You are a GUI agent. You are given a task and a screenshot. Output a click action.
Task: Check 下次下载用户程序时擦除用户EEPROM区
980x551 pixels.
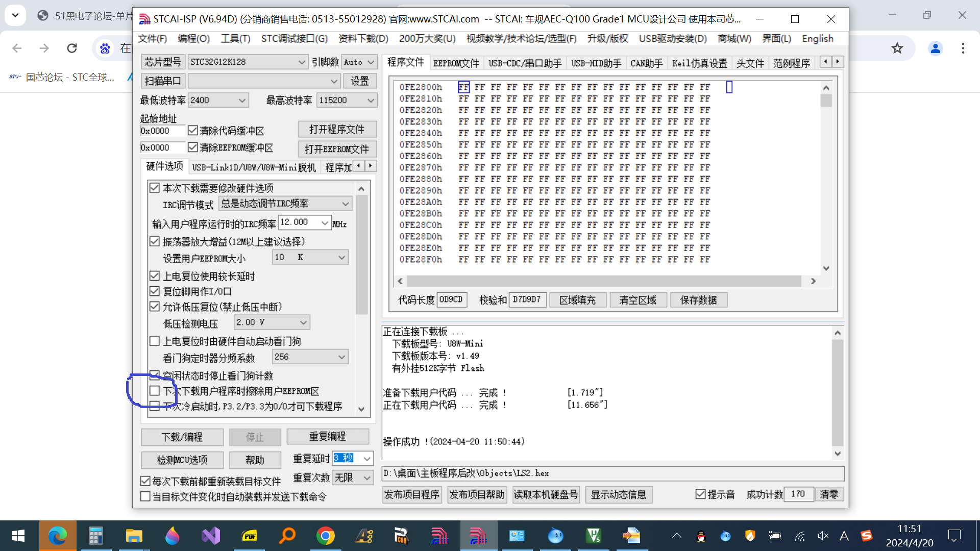point(155,391)
